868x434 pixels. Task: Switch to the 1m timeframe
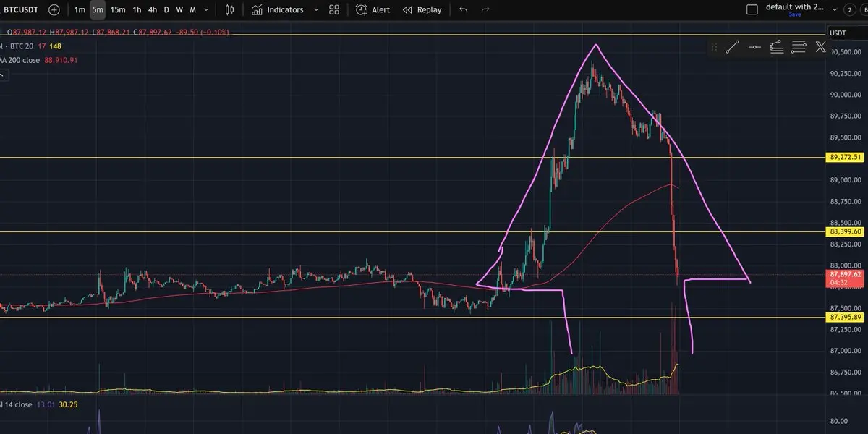pyautogui.click(x=80, y=10)
